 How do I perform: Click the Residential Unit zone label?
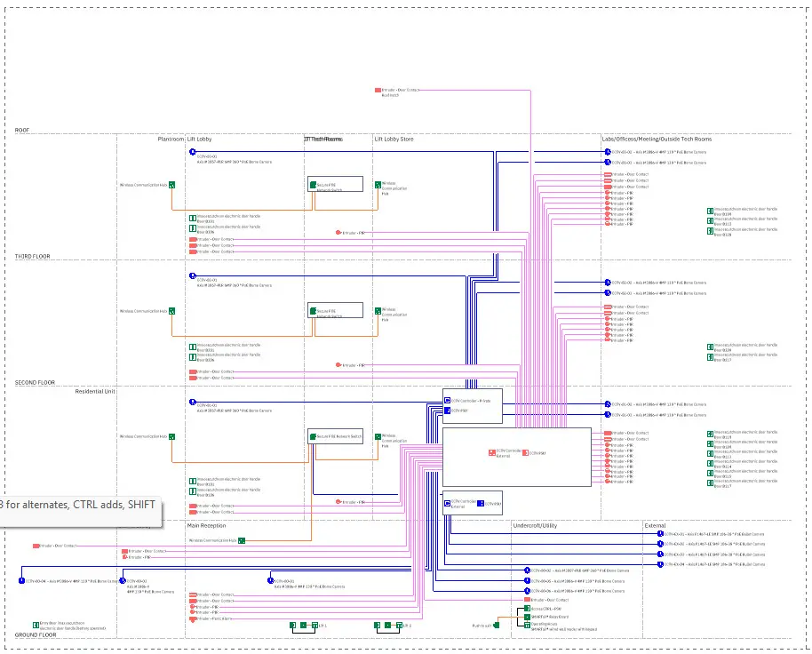click(95, 392)
